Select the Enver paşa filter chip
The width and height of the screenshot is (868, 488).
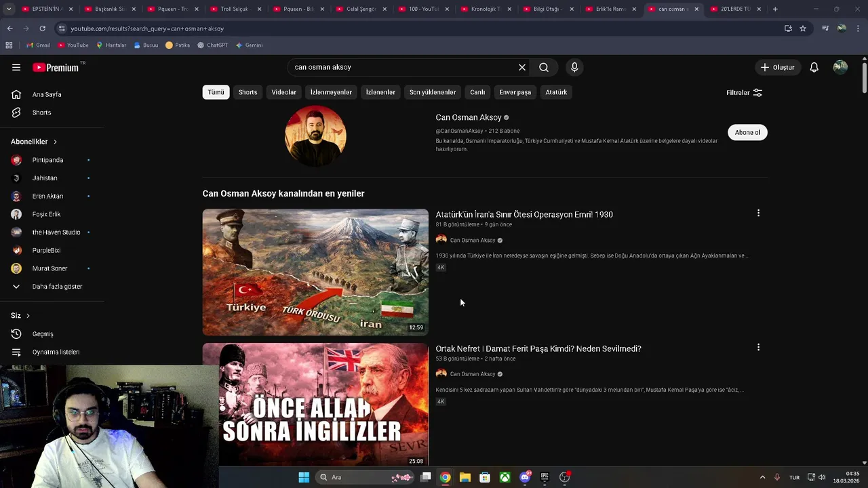point(515,92)
